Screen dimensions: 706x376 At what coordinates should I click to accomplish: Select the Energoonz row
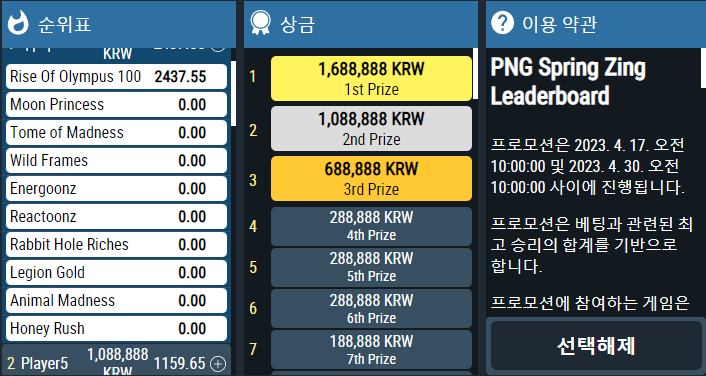(116, 188)
